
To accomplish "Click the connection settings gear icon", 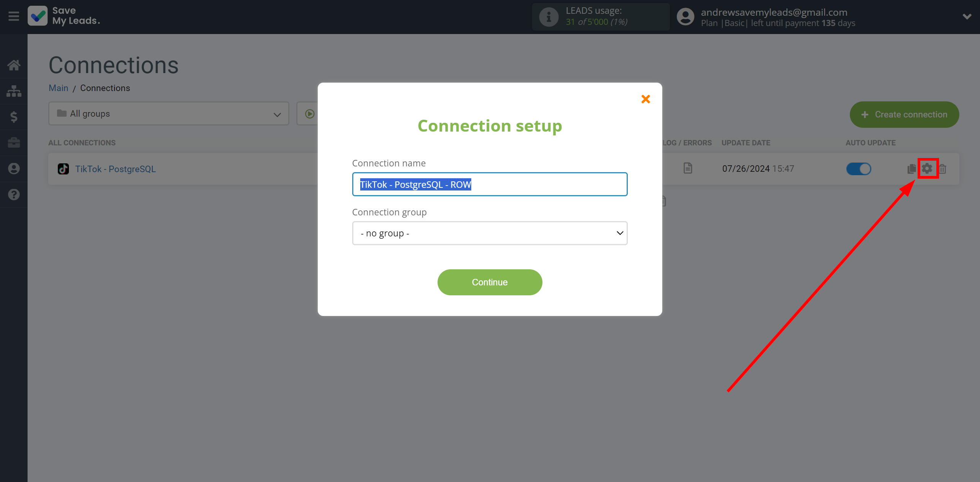I will point(928,169).
